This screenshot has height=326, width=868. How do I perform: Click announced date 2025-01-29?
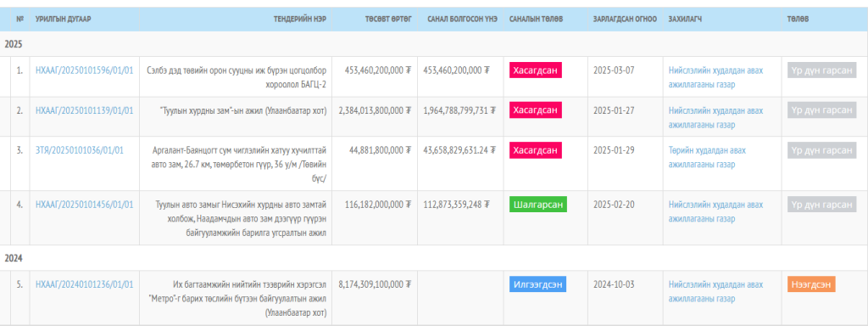614,150
